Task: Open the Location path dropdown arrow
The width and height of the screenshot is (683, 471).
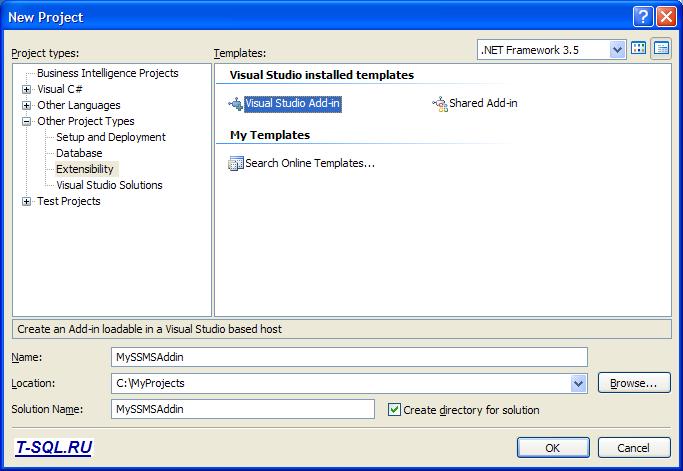Action: click(x=578, y=383)
